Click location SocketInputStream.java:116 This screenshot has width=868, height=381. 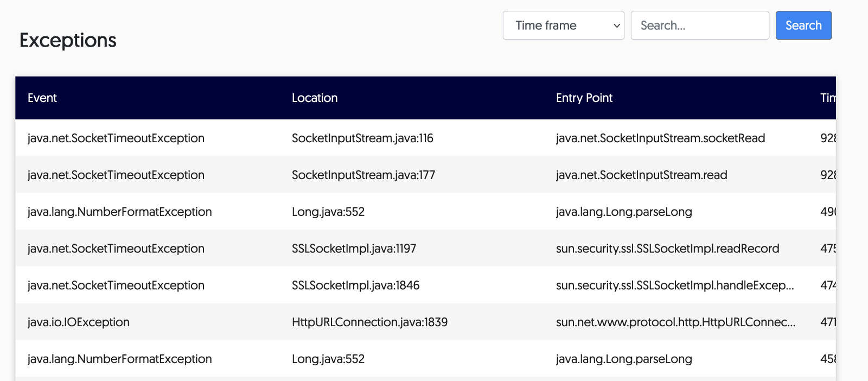pos(362,138)
